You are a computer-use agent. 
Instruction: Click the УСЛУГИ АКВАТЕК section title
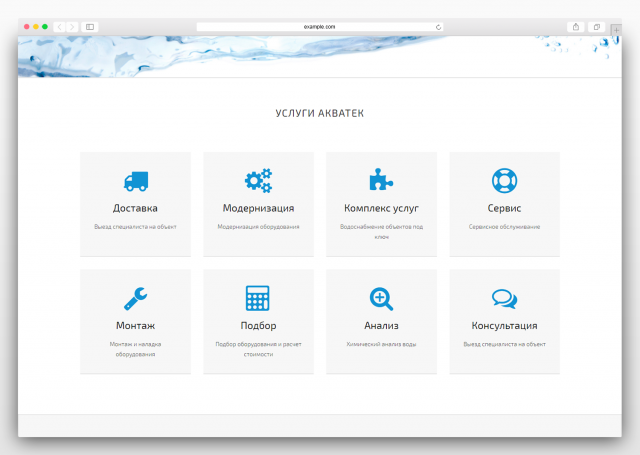click(320, 113)
